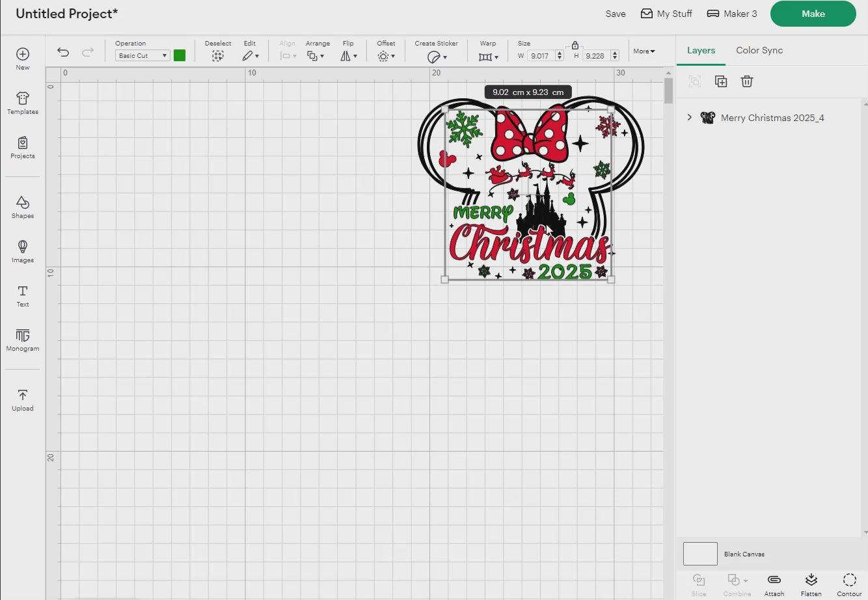The image size is (868, 600).
Task: Click the width input field
Action: [x=541, y=56]
